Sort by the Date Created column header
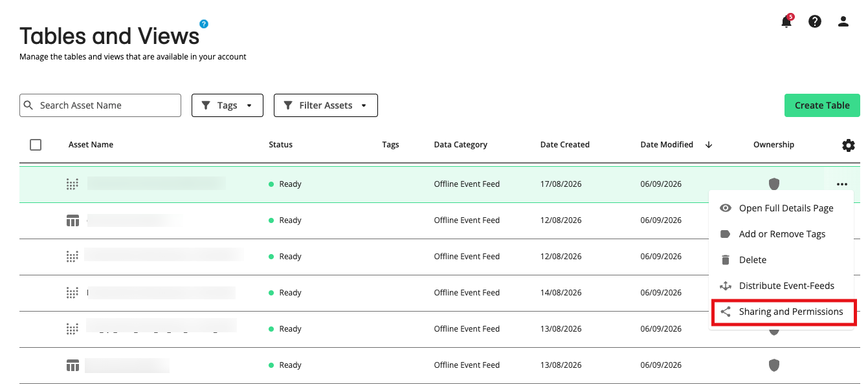The image size is (868, 384). click(565, 145)
